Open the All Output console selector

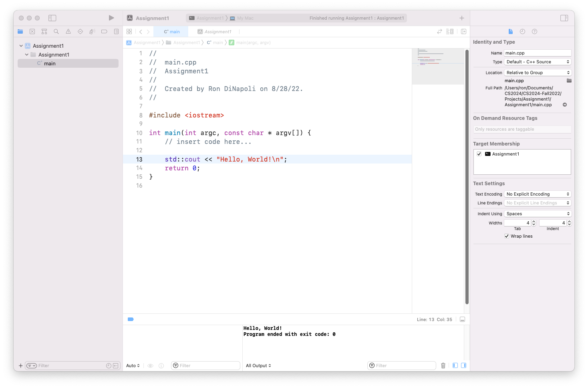click(258, 366)
